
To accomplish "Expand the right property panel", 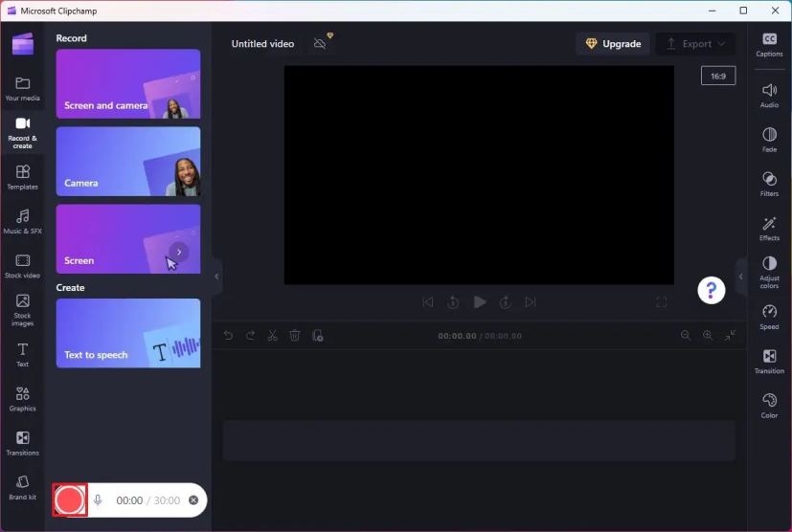I will coord(741,277).
